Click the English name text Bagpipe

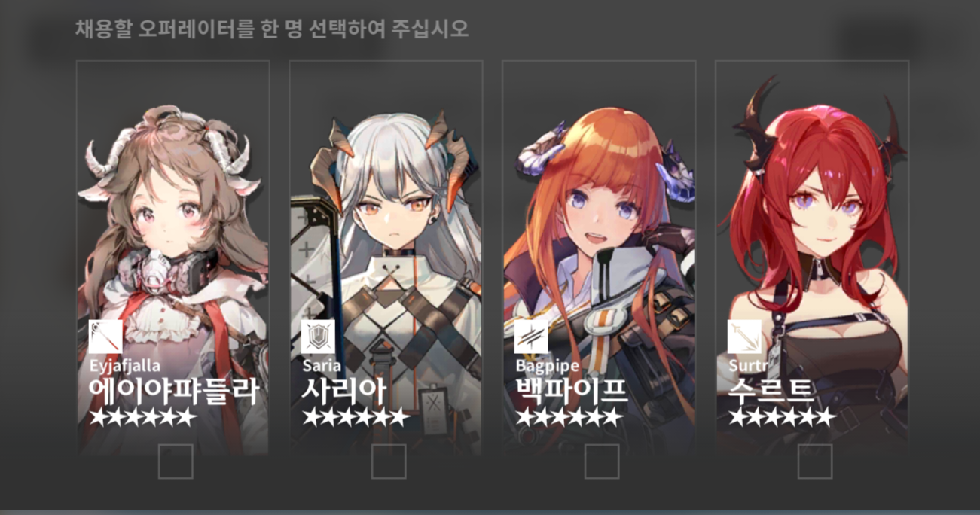coord(548,366)
